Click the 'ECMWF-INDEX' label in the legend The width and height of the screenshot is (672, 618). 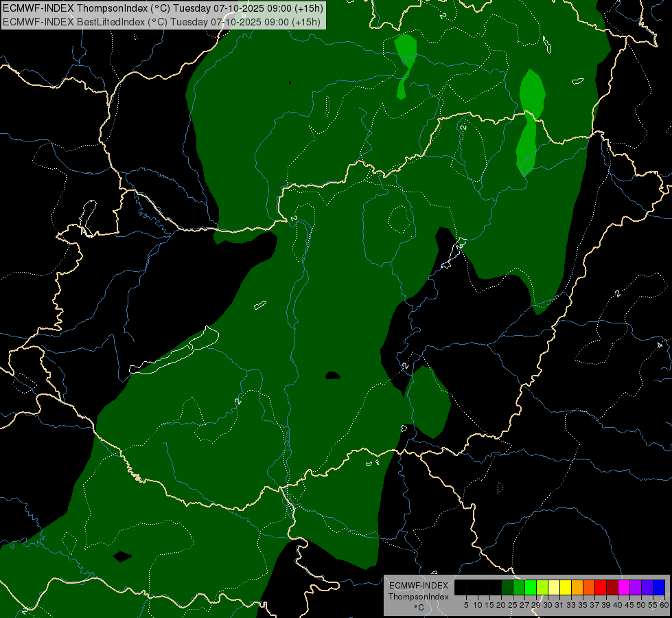click(x=418, y=586)
